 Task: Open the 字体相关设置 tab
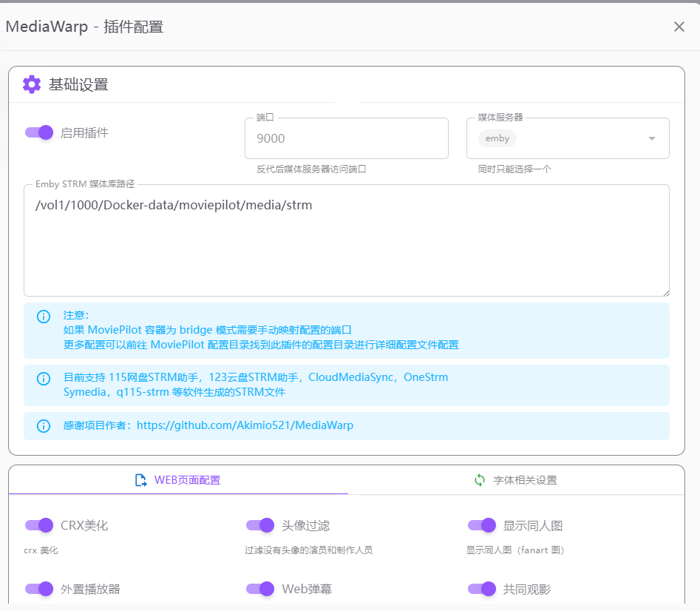tap(516, 480)
